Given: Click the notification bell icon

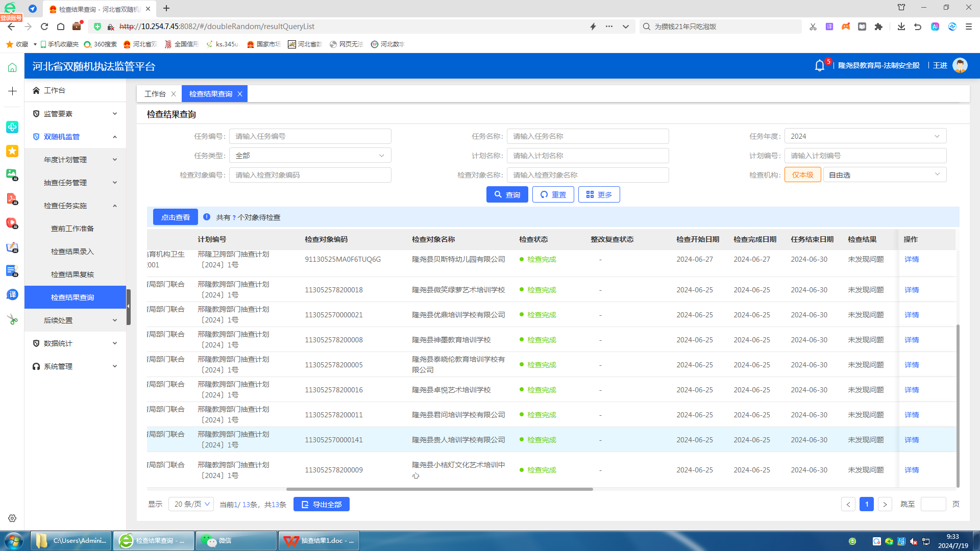Looking at the screenshot, I should (819, 66).
